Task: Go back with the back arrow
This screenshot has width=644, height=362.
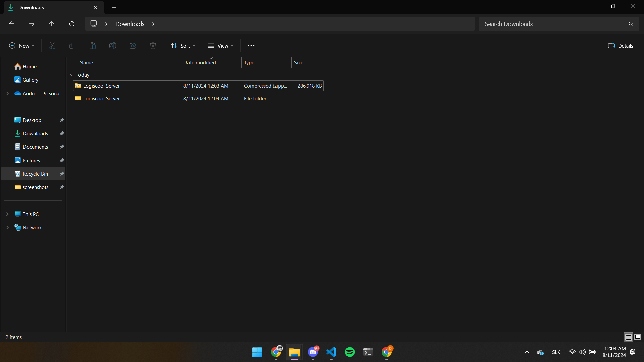Action: [11, 24]
